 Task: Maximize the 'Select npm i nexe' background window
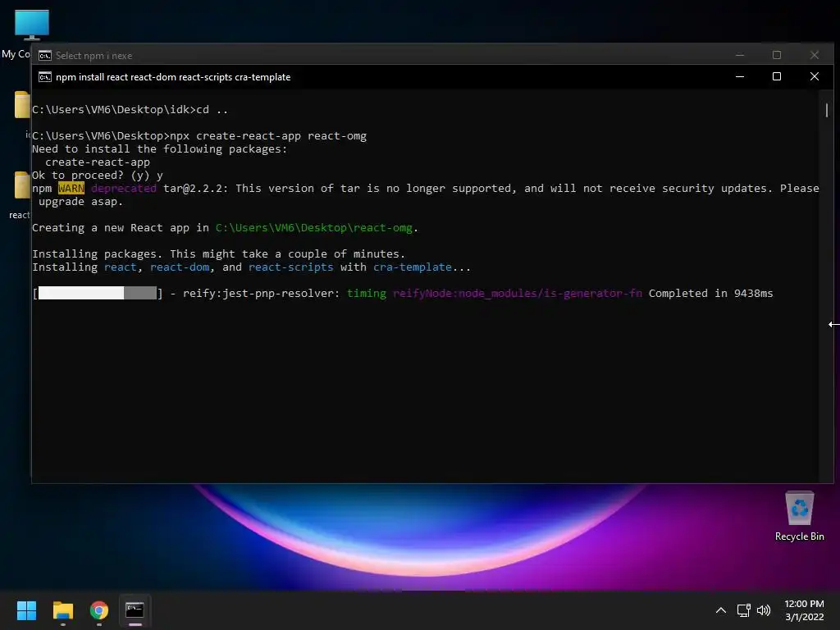pos(777,55)
